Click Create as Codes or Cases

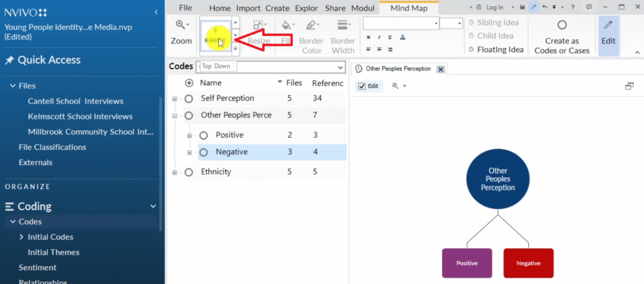pyautogui.click(x=562, y=36)
